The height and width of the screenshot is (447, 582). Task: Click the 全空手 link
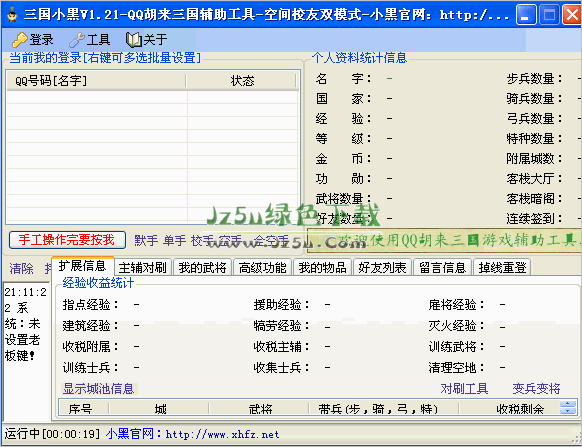pos(271,240)
